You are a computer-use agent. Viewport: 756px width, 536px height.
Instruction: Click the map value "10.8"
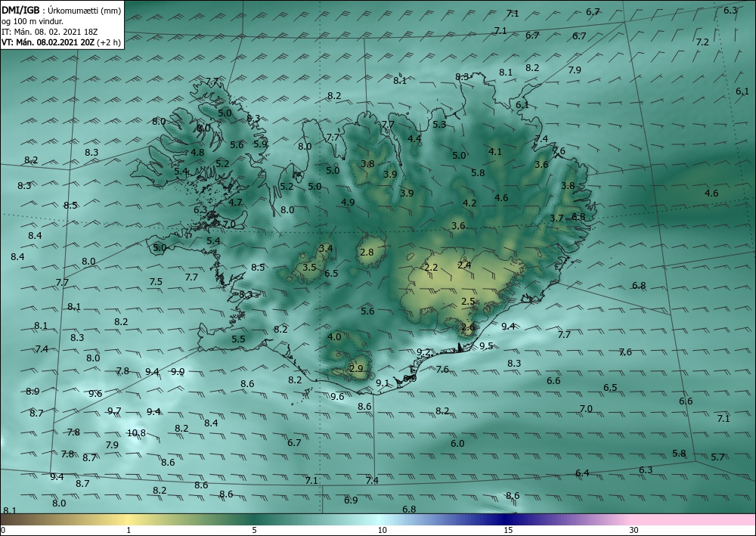[136, 433]
